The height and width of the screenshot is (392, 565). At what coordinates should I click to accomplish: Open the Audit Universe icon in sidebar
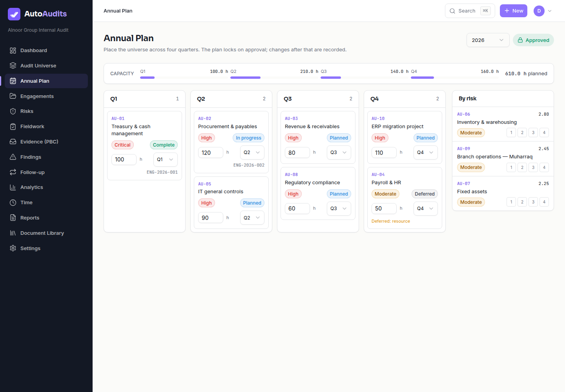13,65
